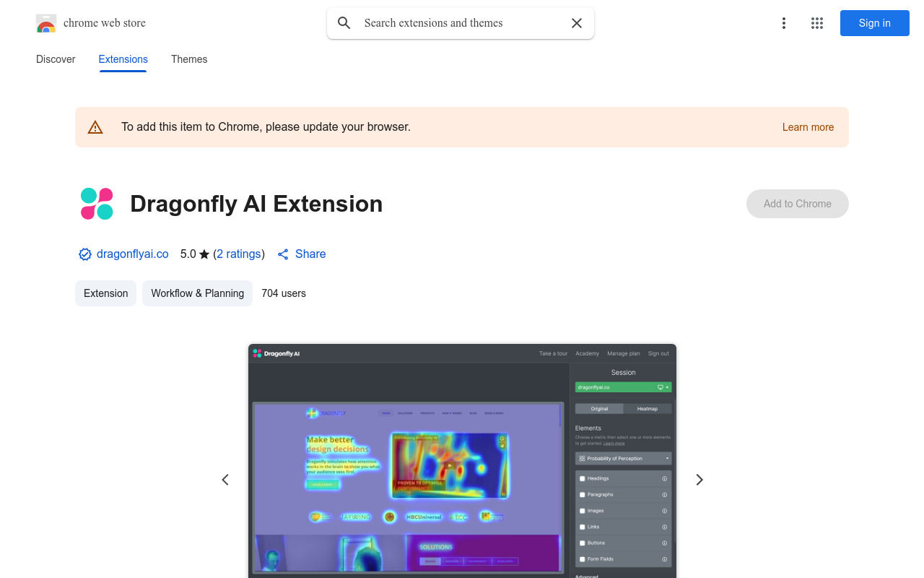Switch to the Themes tab

189,59
